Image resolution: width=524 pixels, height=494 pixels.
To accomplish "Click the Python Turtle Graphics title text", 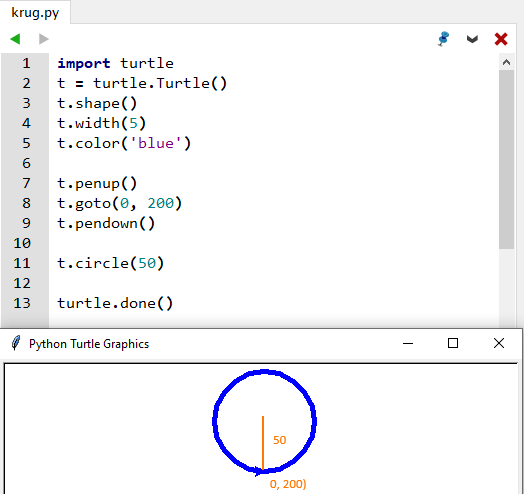I will [x=89, y=344].
